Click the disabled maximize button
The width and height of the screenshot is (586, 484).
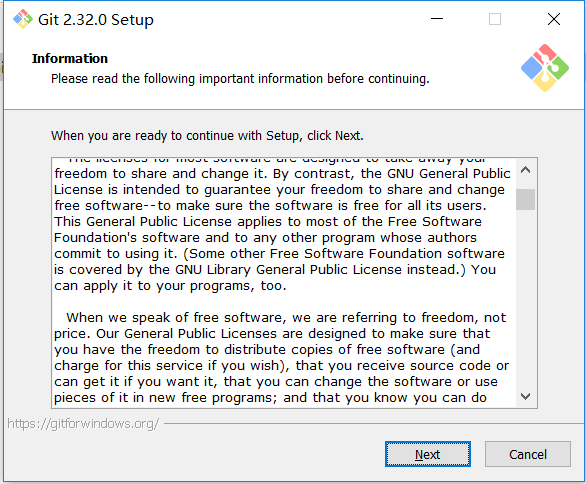[495, 19]
